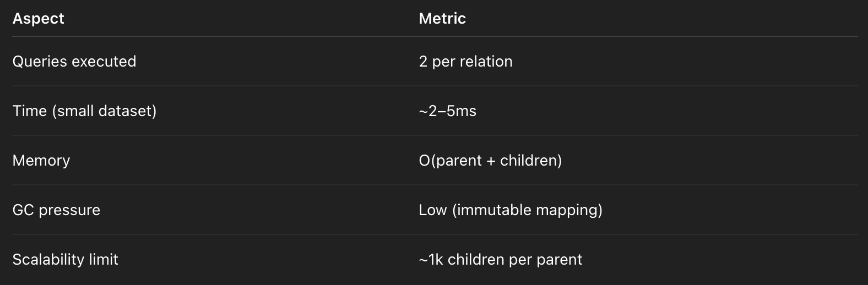Viewport: 868px width, 285px height.
Task: Click the Memory aspect cell
Action: (x=41, y=161)
